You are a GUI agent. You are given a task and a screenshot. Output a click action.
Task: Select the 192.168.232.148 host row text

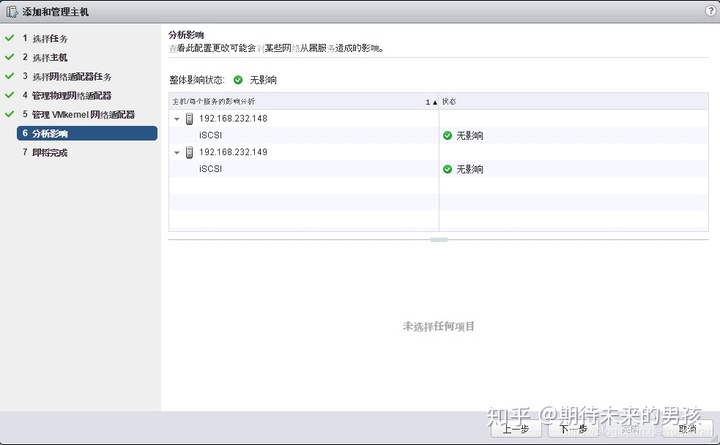[233, 118]
